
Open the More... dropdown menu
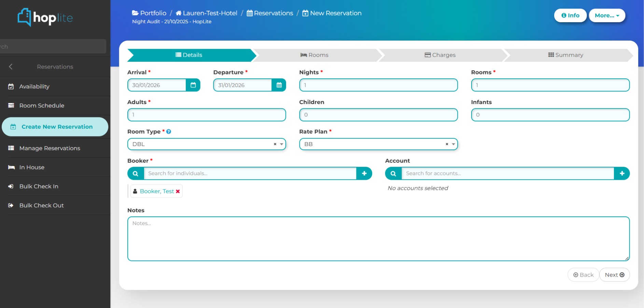(x=607, y=15)
